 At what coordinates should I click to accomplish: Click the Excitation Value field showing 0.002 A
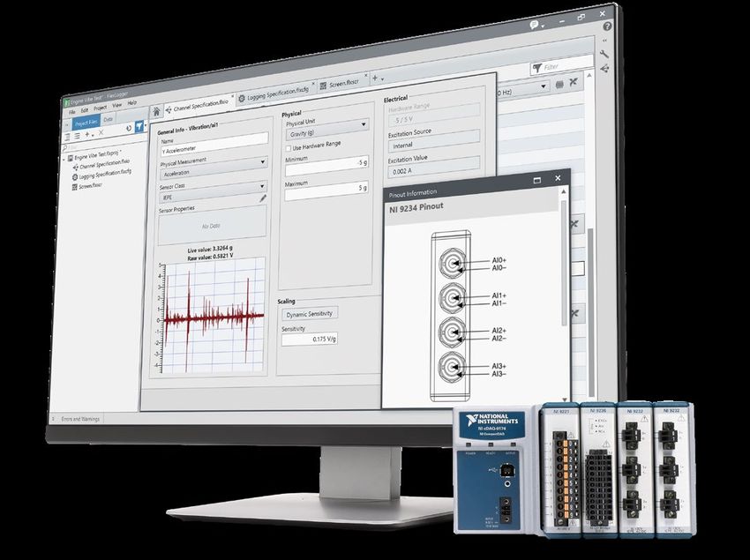[433, 168]
